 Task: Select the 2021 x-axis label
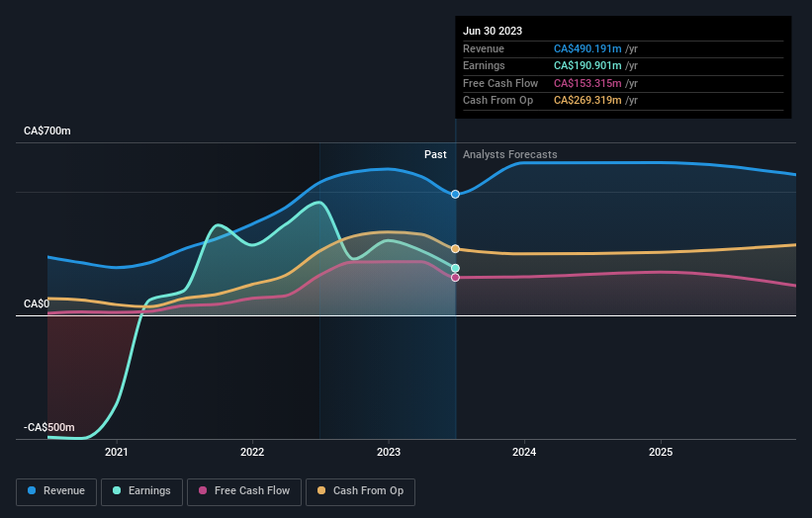pos(117,453)
